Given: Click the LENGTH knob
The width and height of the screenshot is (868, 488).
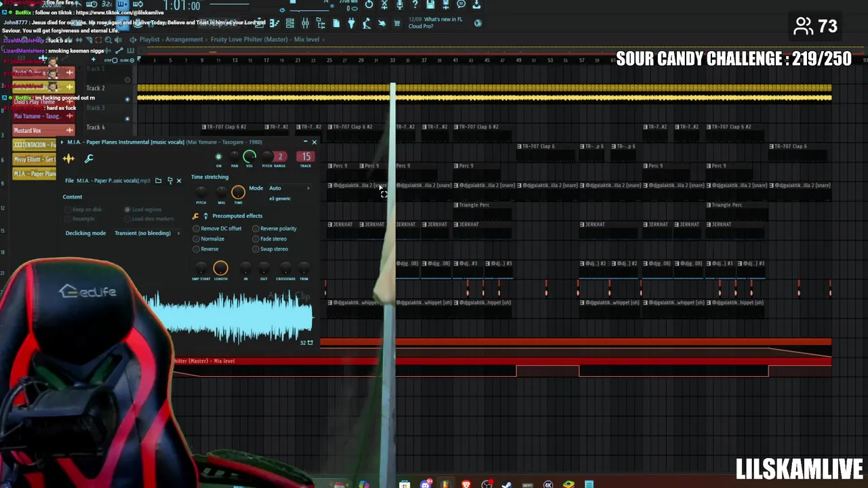Looking at the screenshot, I should pyautogui.click(x=220, y=268).
